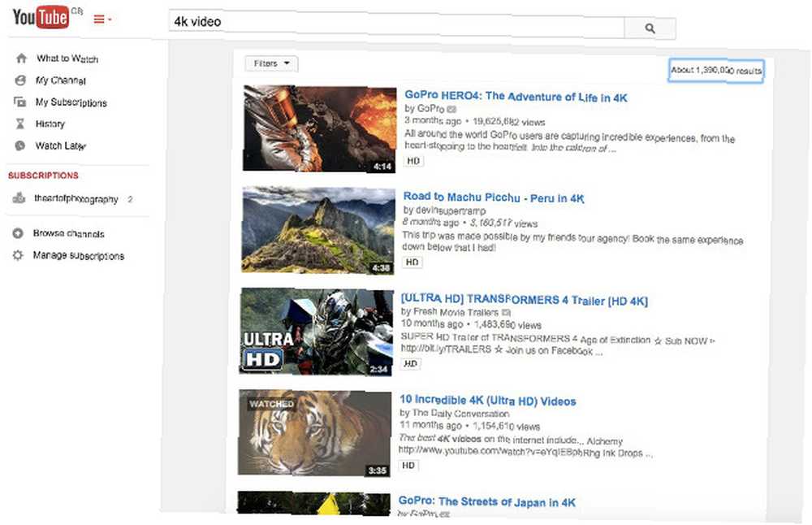The height and width of the screenshot is (525, 812).
Task: Click HD badge under 10 Incredible 4K Videos
Action: coord(408,466)
